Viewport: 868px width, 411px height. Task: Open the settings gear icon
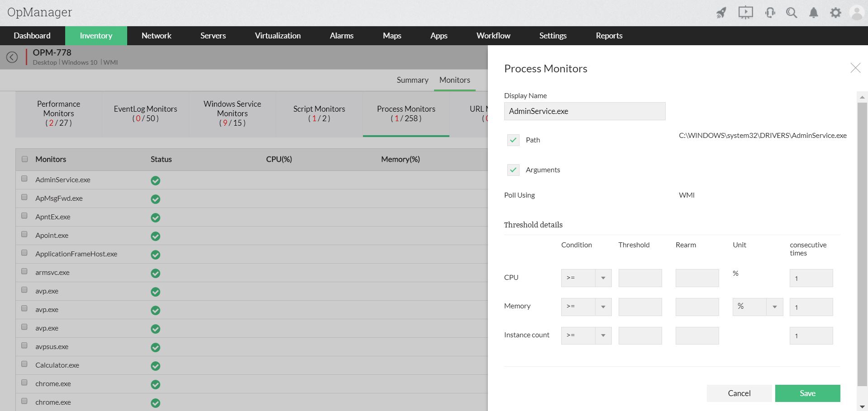[x=835, y=13]
